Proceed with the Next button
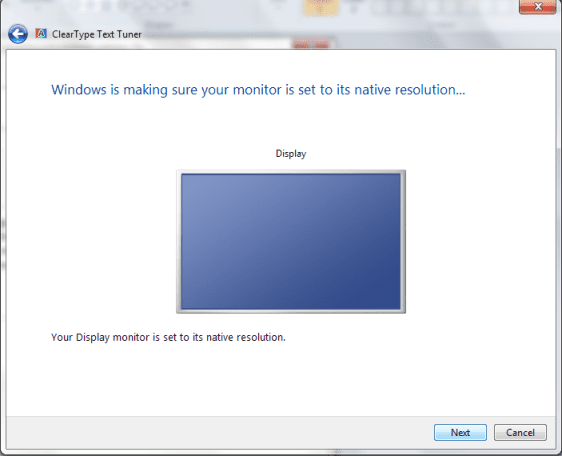 click(x=460, y=432)
